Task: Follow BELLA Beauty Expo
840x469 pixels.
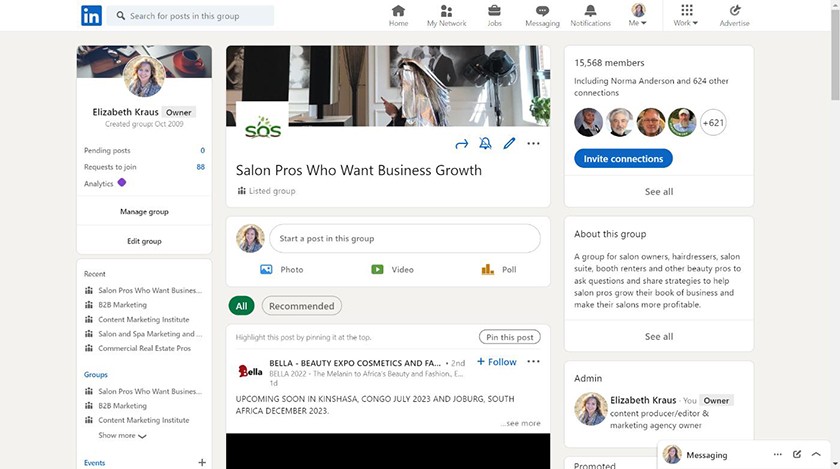Action: (497, 362)
